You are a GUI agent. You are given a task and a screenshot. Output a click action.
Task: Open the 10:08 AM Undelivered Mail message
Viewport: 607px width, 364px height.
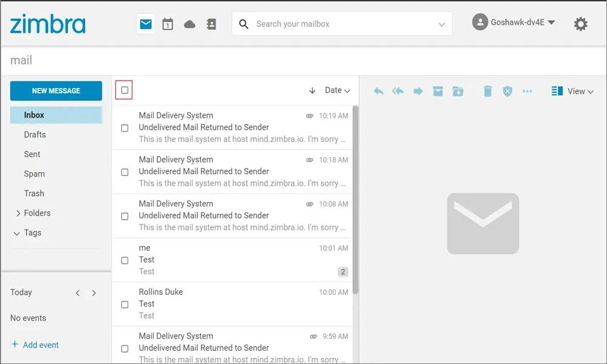click(x=232, y=215)
